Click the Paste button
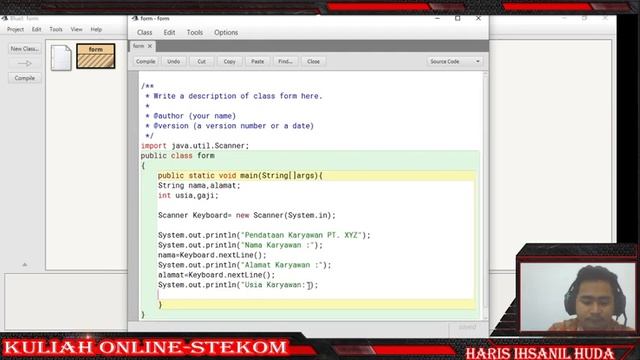This screenshot has height=360, width=640. pyautogui.click(x=258, y=61)
